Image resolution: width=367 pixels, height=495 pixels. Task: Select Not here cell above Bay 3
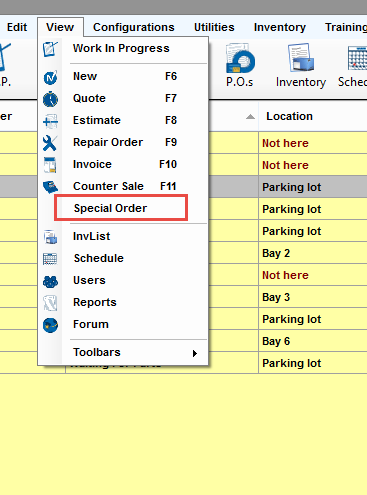tap(313, 275)
